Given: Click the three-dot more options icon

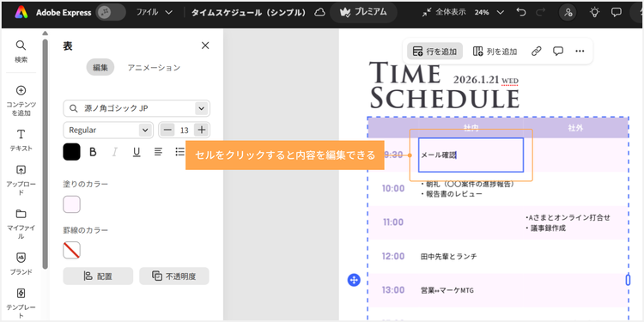Looking at the screenshot, I should pos(580,51).
